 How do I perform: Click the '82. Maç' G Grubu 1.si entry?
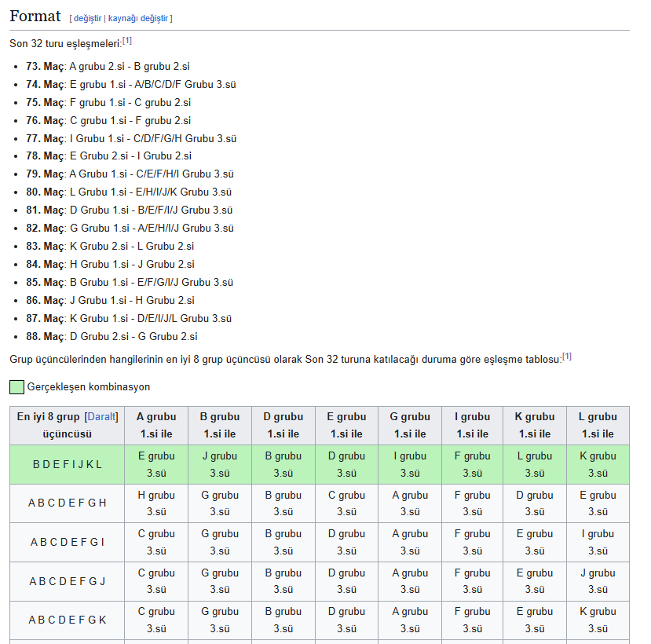(130, 228)
